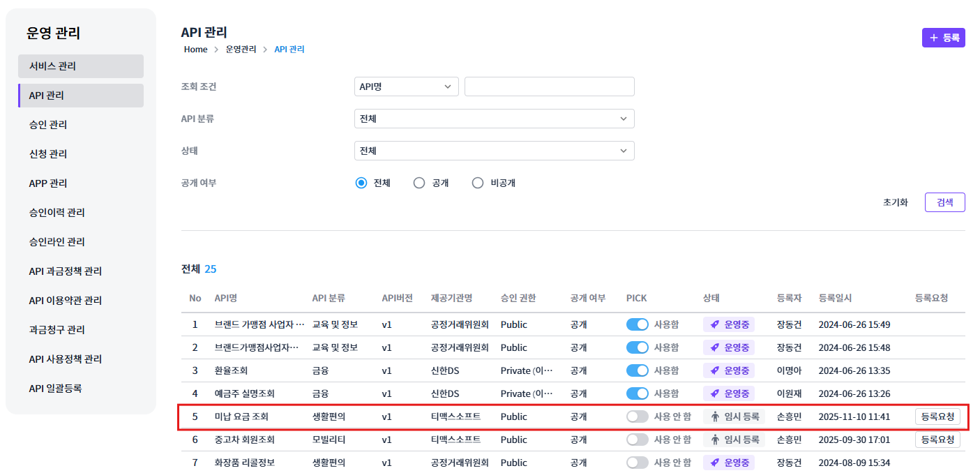Select the 전체 radio button
This screenshot has height=473, width=980.
coord(361,183)
